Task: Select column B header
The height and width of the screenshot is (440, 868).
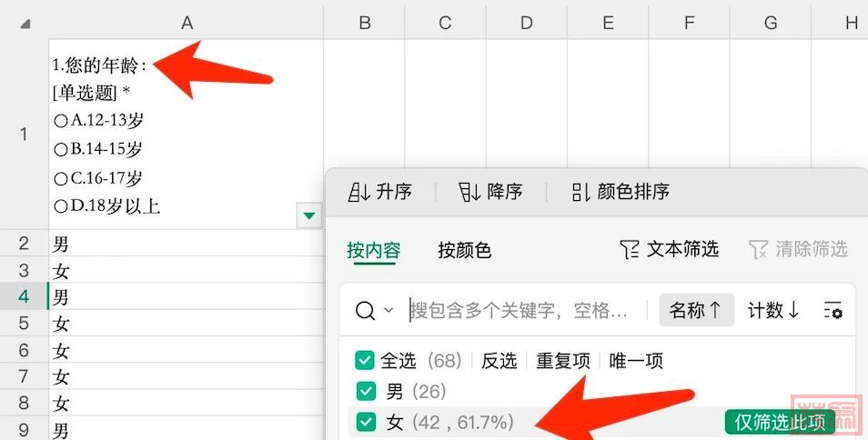Action: (365, 23)
